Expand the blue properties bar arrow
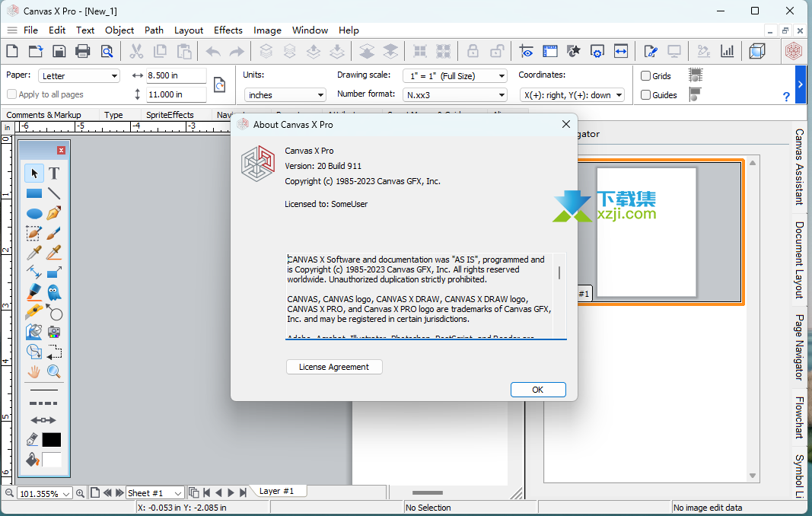The image size is (812, 516). (x=801, y=84)
